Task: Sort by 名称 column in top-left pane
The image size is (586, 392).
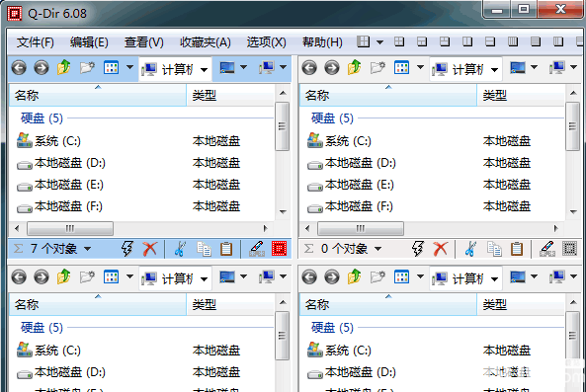Action: point(98,96)
